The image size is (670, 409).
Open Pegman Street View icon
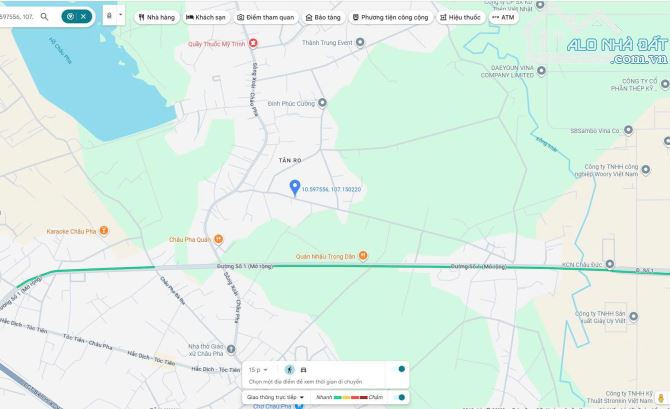coord(660,400)
